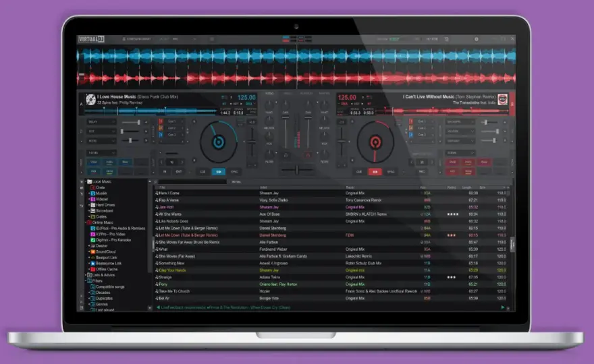Open the Deezer source icon
594x364 pixels.
(x=93, y=246)
